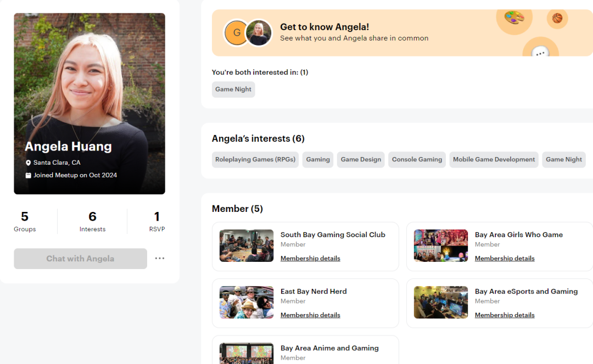Image resolution: width=593 pixels, height=364 pixels.
Task: Click Angela's small avatar in banner
Action: point(259,32)
